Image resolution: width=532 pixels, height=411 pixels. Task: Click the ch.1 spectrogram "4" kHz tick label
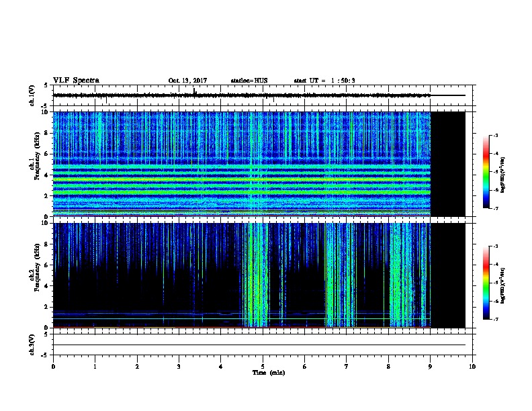coord(47,175)
